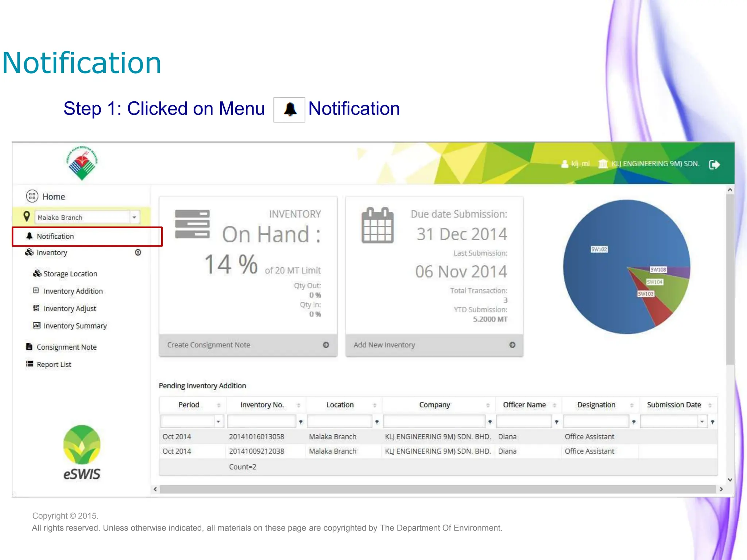The width and height of the screenshot is (747, 560).
Task: Open the Report List menu
Action: pyautogui.click(x=54, y=365)
